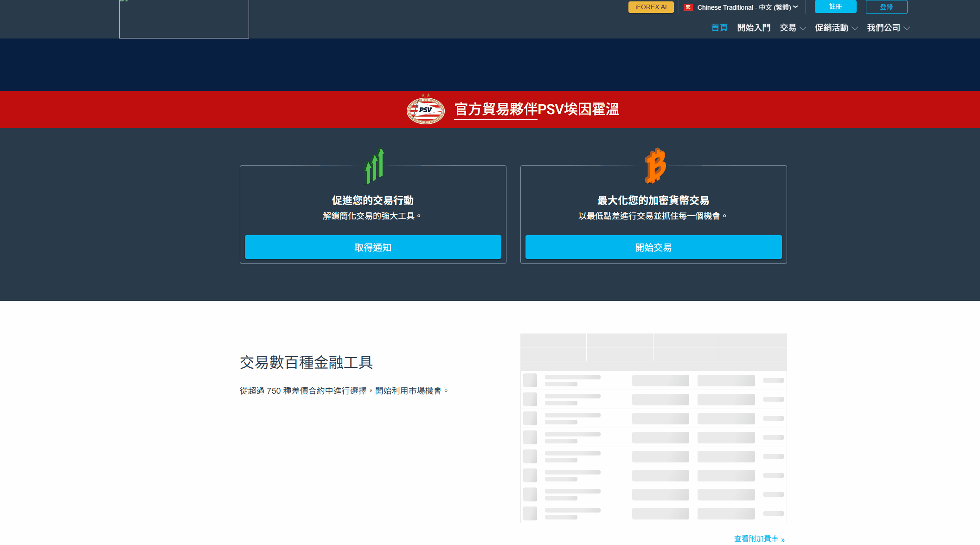
Task: Click the iFOREX AI button
Action: click(x=651, y=7)
